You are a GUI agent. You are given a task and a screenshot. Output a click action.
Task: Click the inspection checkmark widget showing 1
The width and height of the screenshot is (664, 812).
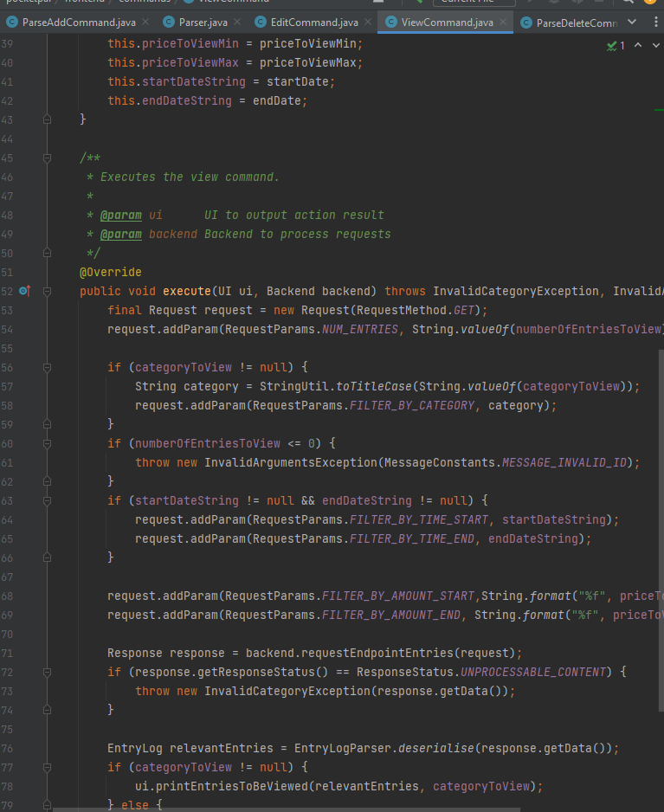(x=616, y=46)
